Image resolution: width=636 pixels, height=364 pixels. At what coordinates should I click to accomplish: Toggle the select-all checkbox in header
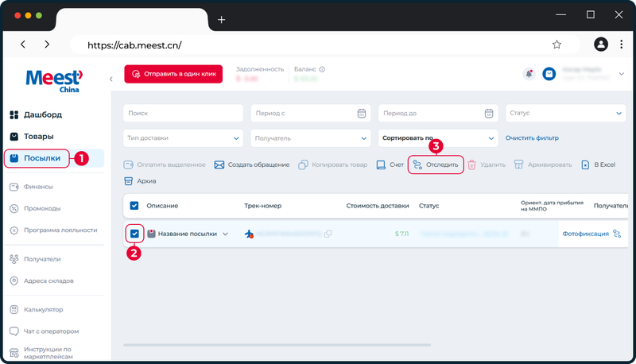[134, 206]
